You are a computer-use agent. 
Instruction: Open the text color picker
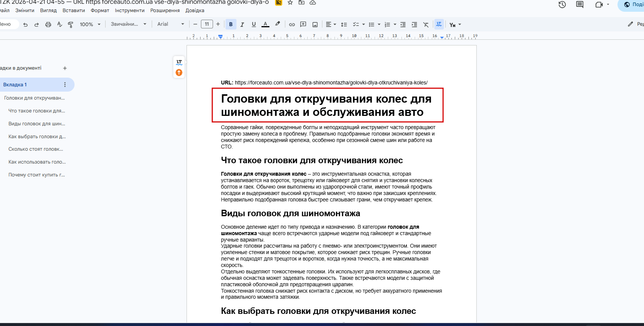266,25
